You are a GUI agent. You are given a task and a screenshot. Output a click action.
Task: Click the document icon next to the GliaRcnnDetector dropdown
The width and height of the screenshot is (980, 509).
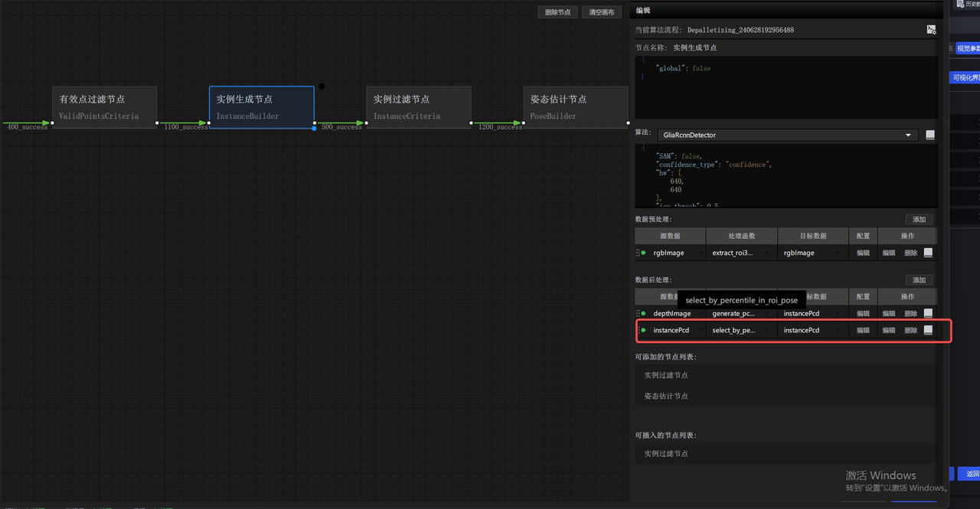(x=930, y=135)
